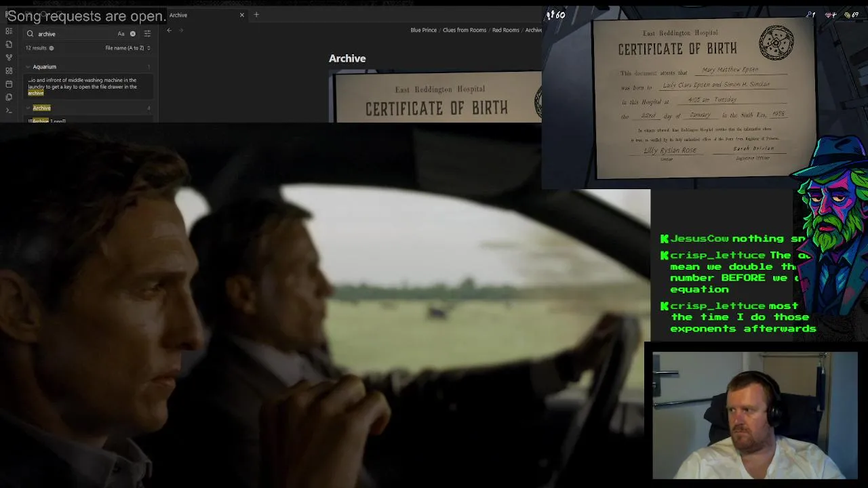This screenshot has height=488, width=868.
Task: Click the streamer webcam feed
Action: coord(755,415)
